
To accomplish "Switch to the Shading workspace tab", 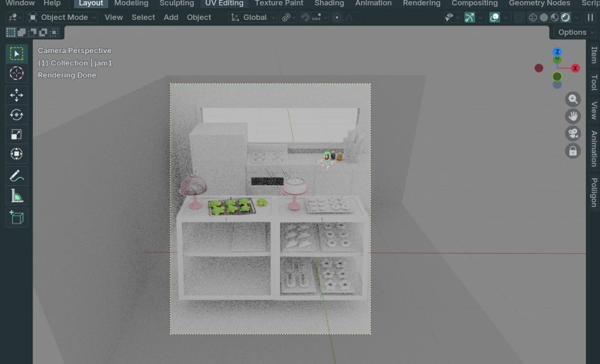I will pyautogui.click(x=329, y=3).
